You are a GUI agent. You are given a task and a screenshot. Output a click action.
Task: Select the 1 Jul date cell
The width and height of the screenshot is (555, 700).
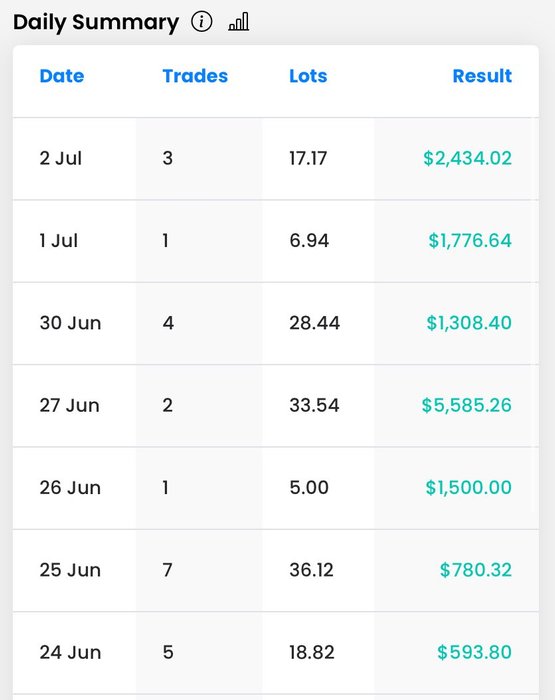tap(58, 241)
